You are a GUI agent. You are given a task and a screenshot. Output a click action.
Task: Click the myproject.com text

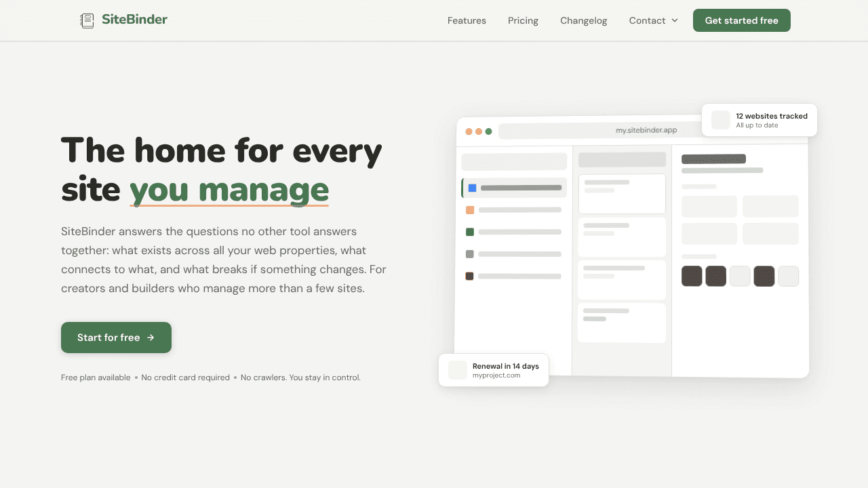[x=496, y=375]
